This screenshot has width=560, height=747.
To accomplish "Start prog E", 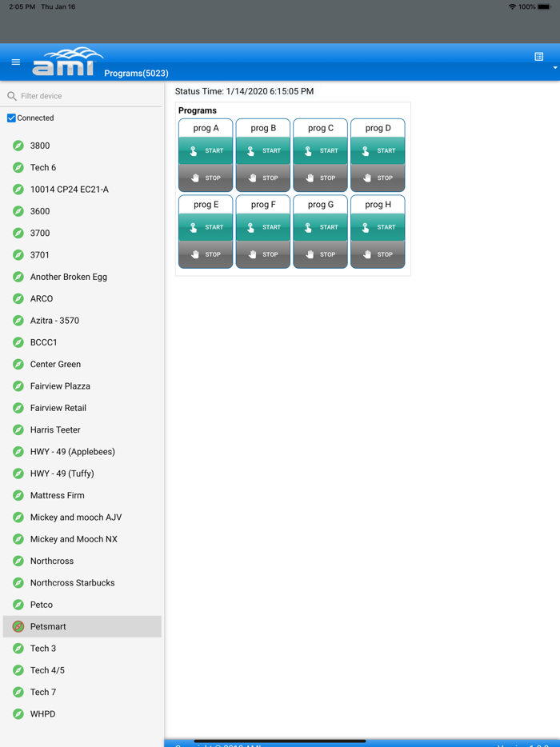I will point(206,227).
